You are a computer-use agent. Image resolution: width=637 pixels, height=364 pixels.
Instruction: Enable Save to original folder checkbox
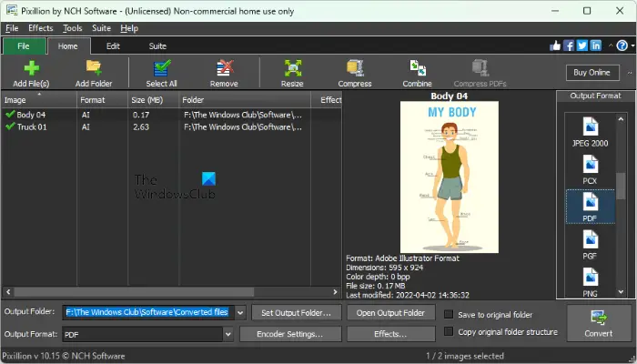pyautogui.click(x=449, y=315)
